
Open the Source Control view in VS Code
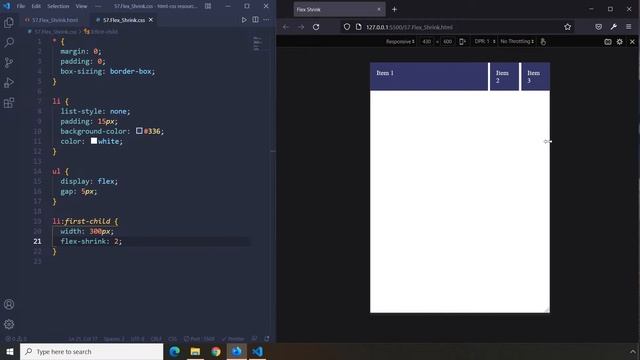click(9, 62)
